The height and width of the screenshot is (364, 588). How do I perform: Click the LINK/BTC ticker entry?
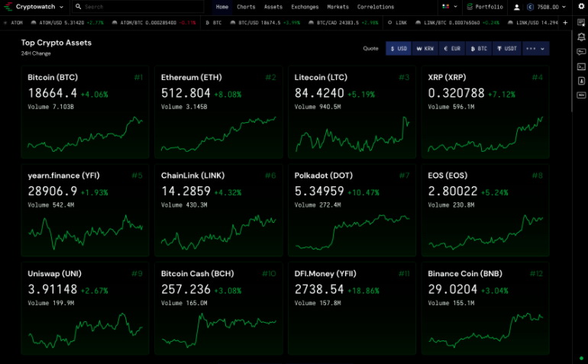457,22
